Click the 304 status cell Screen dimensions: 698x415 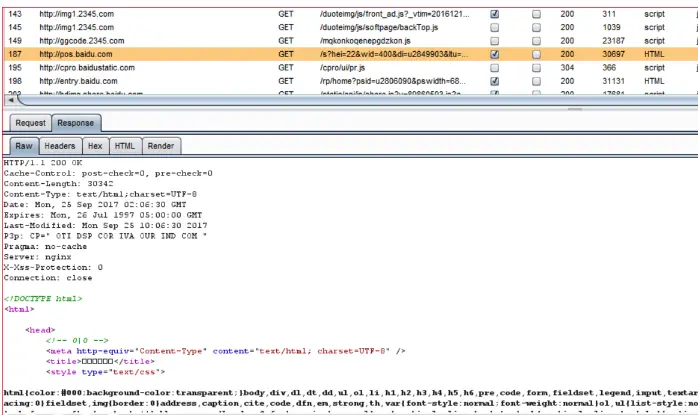pos(567,68)
